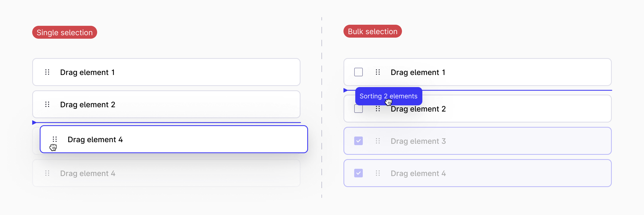Grab the handle on the floating Drag element 4 card
The image size is (644, 215).
point(55,139)
